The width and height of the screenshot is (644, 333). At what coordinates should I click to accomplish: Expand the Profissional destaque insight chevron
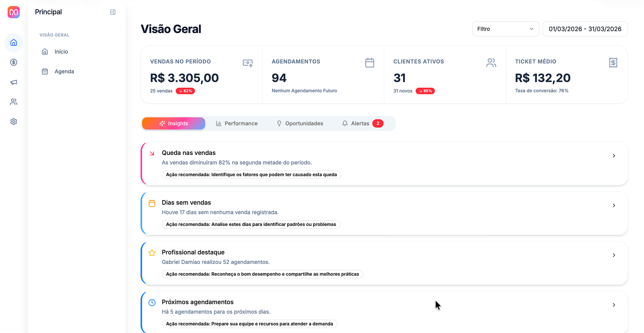pos(614,255)
